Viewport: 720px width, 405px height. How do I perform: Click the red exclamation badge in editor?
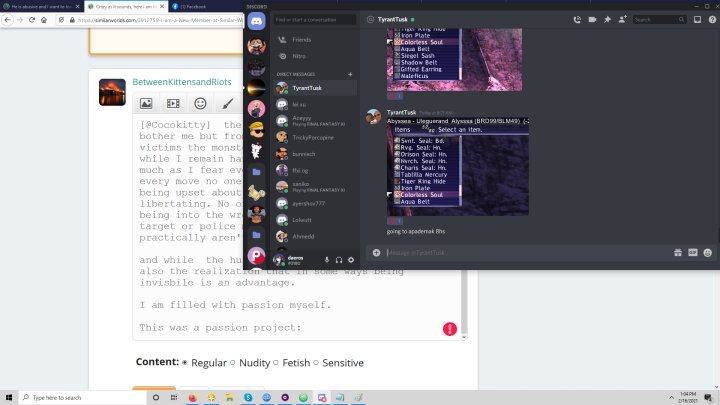[450, 329]
